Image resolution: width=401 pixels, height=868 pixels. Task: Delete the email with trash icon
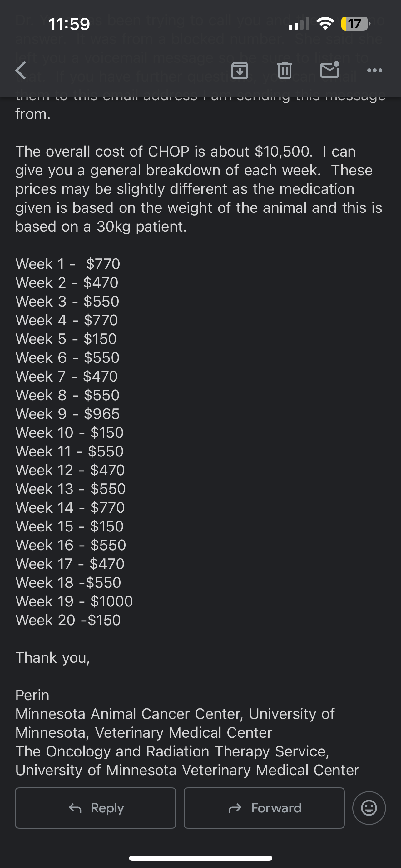point(285,70)
